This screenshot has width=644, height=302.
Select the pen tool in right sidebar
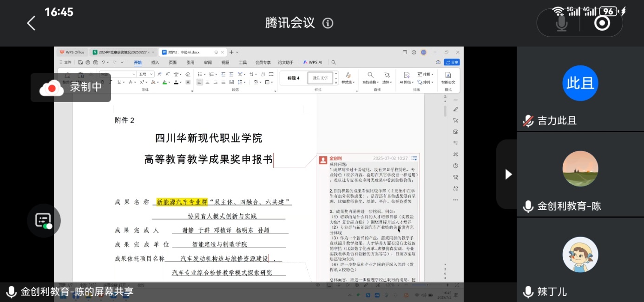tap(455, 109)
